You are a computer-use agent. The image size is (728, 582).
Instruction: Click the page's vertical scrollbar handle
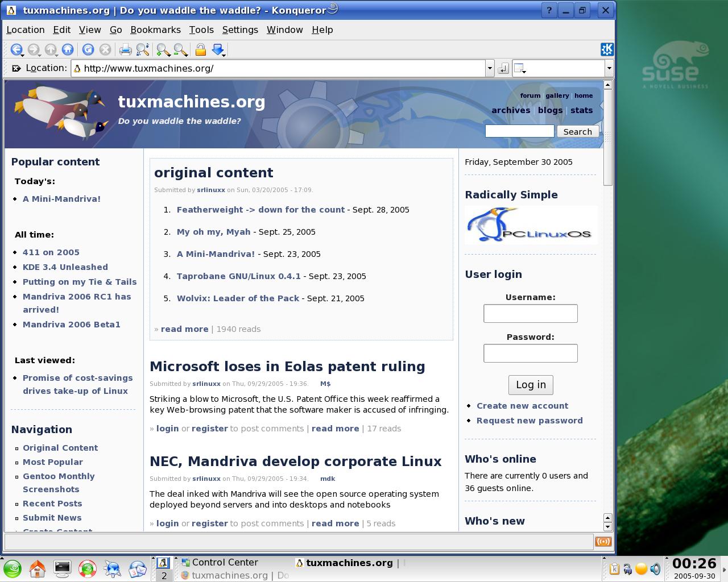tap(607, 136)
